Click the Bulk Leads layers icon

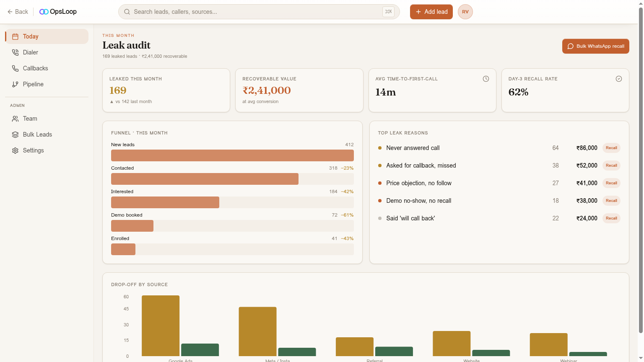(x=16, y=134)
